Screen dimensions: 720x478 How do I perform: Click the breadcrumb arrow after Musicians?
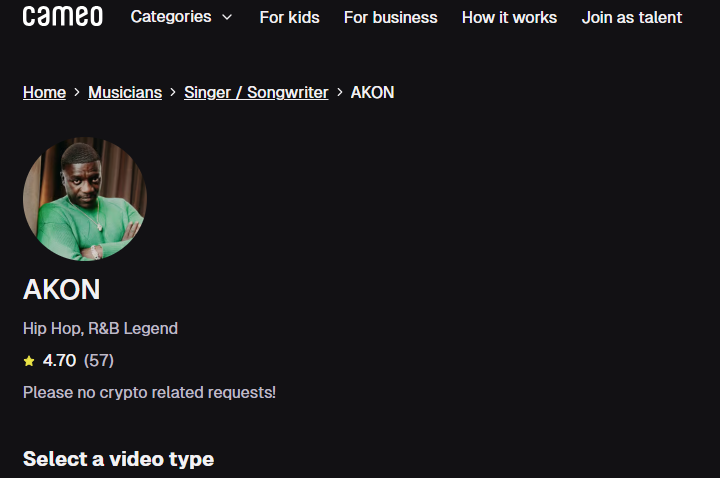(173, 92)
